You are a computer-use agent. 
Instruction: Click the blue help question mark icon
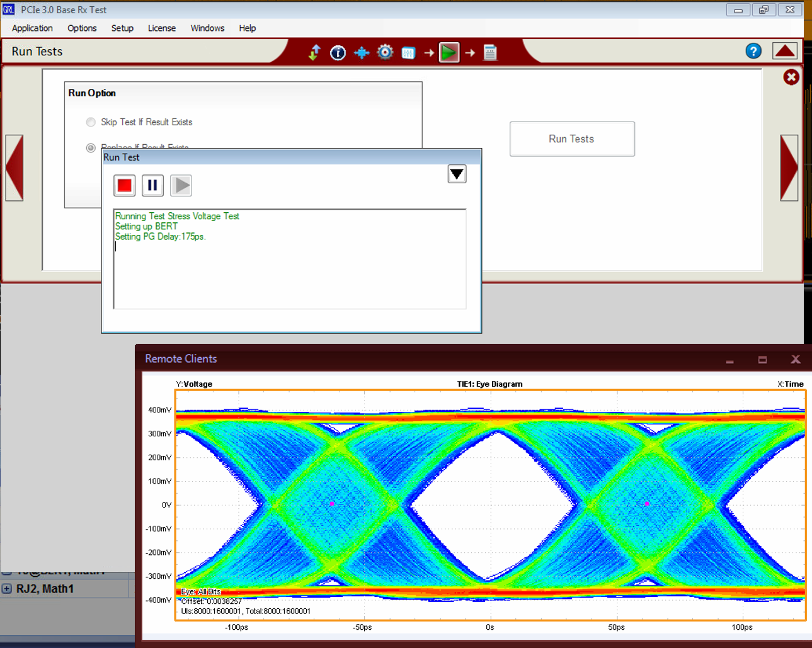[753, 51]
